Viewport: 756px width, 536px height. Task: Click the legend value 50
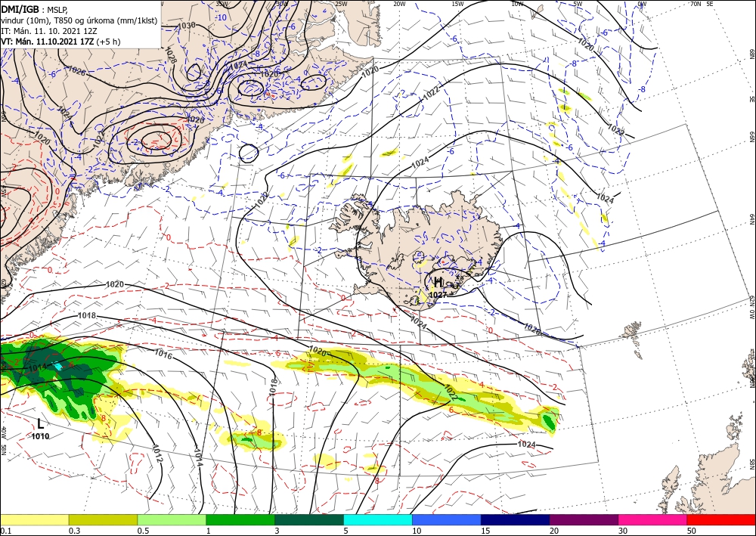click(x=692, y=531)
